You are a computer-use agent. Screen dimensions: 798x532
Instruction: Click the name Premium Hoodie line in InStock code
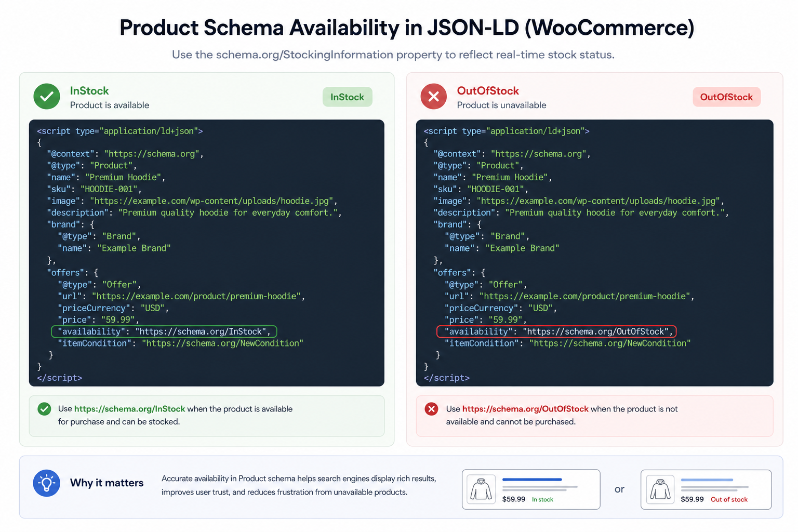[x=106, y=177]
